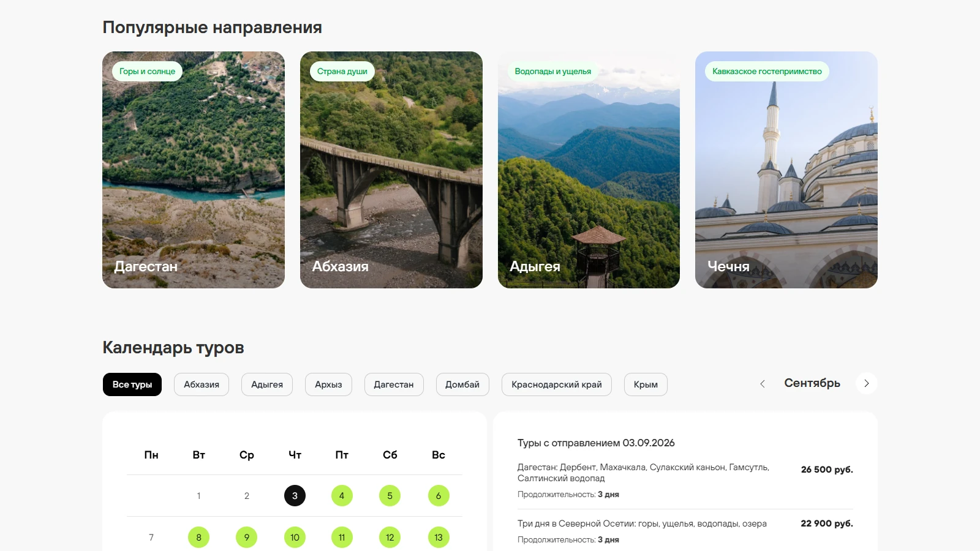Click the Вс weekday header
980x551 pixels.
tap(439, 455)
